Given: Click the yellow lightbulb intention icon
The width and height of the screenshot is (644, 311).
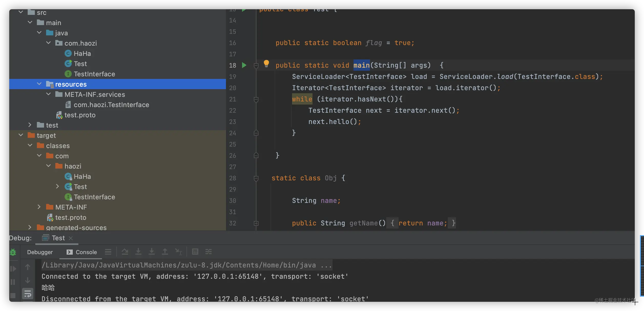Looking at the screenshot, I should pos(266,63).
